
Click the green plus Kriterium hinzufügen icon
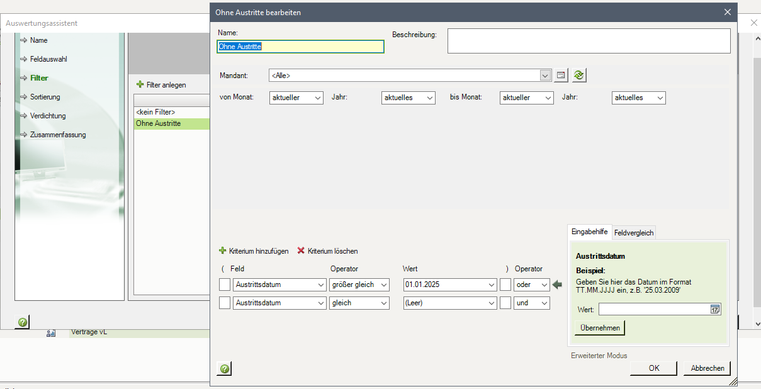[223, 251]
